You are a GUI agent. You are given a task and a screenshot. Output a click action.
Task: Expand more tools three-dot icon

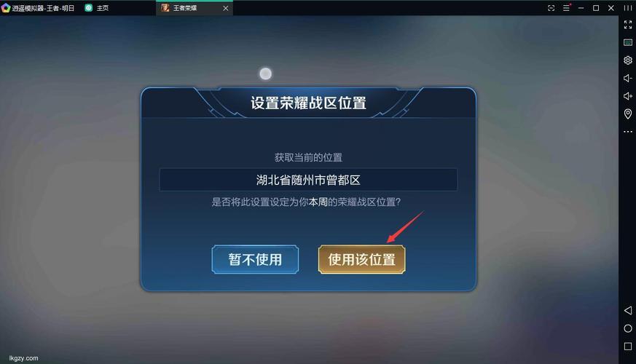[x=628, y=132]
